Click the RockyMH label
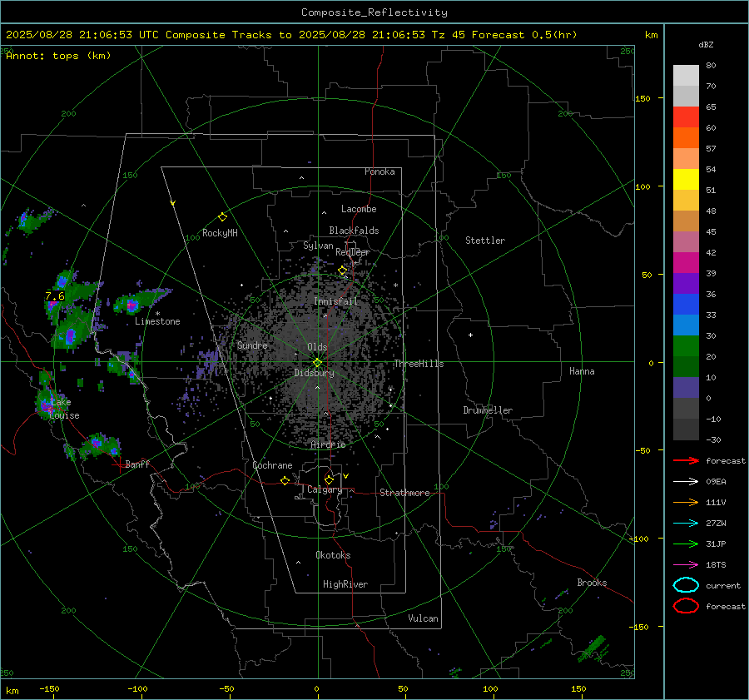The width and height of the screenshot is (749, 700). click(x=220, y=233)
